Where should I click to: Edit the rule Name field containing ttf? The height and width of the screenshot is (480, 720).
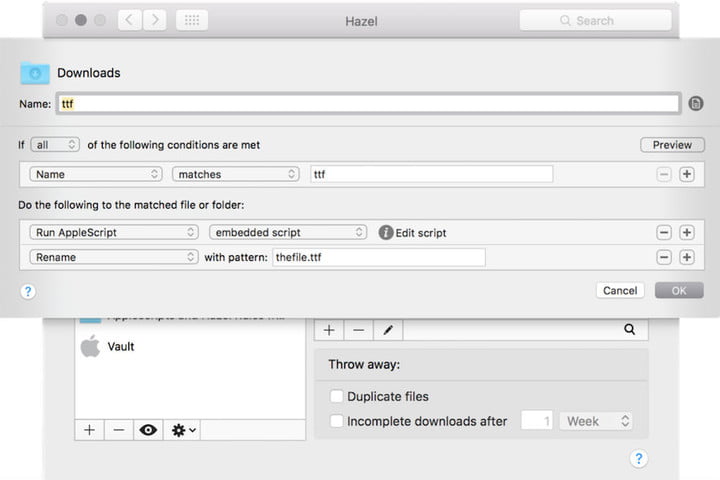[368, 104]
